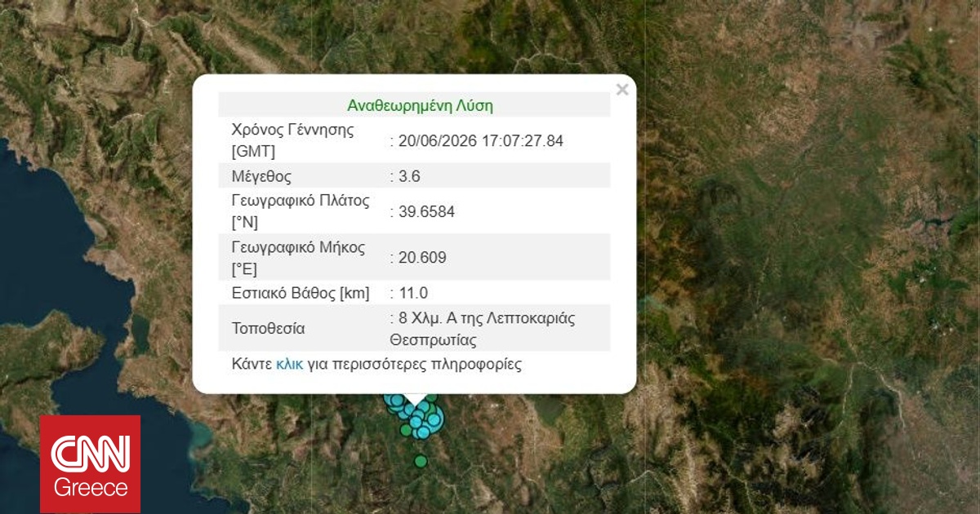The height and width of the screenshot is (514, 980).
Task: Click the CNN Greece logo
Action: click(91, 464)
